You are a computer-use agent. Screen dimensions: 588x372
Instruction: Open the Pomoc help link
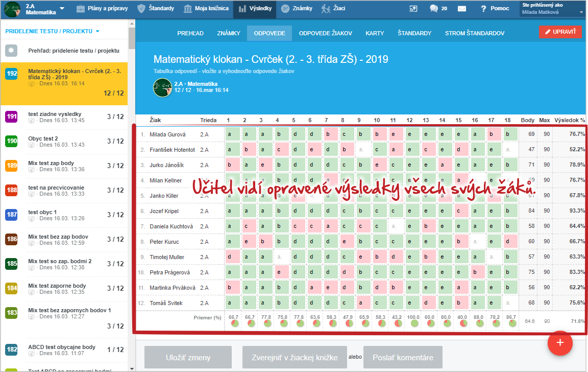[495, 9]
